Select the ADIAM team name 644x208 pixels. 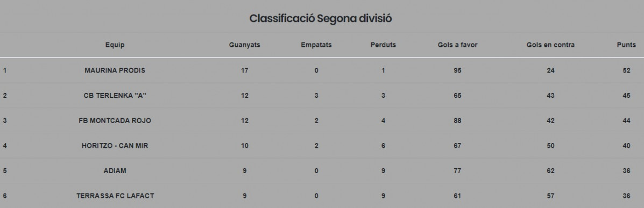[x=115, y=171]
